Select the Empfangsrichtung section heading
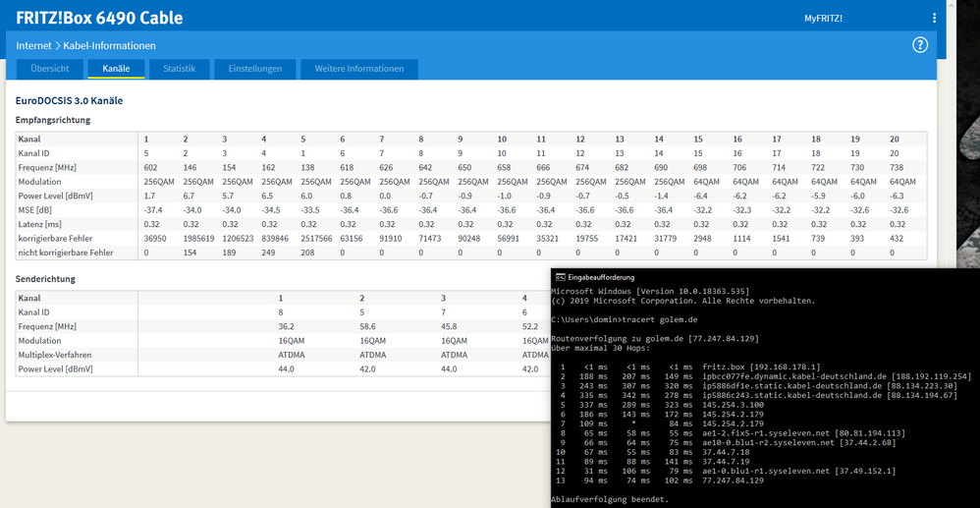Image resolution: width=980 pixels, height=508 pixels. [53, 120]
